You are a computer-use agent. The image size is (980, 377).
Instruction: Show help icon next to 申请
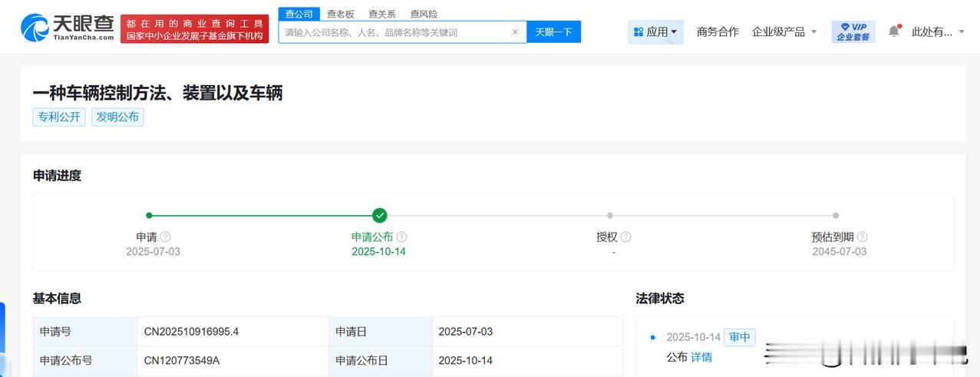coord(165,237)
